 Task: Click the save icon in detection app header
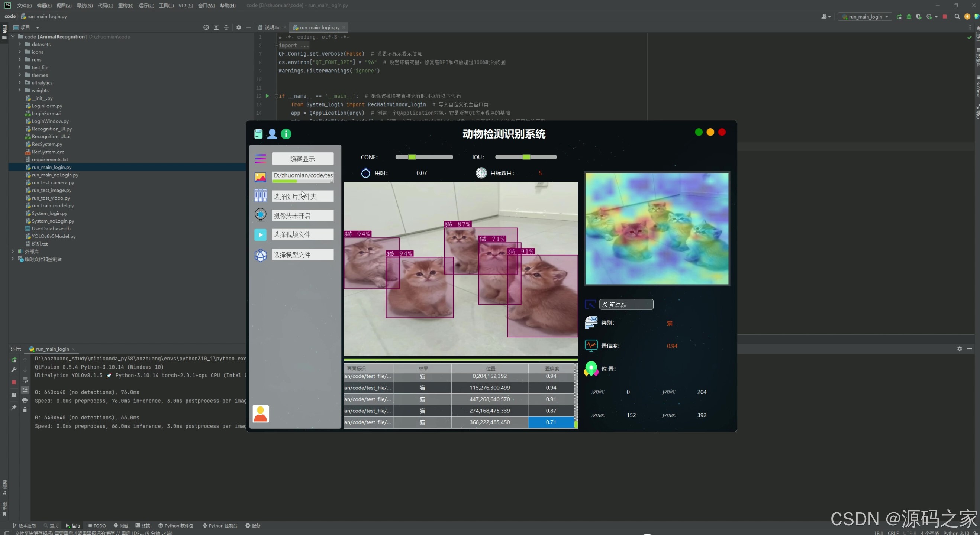coord(258,134)
